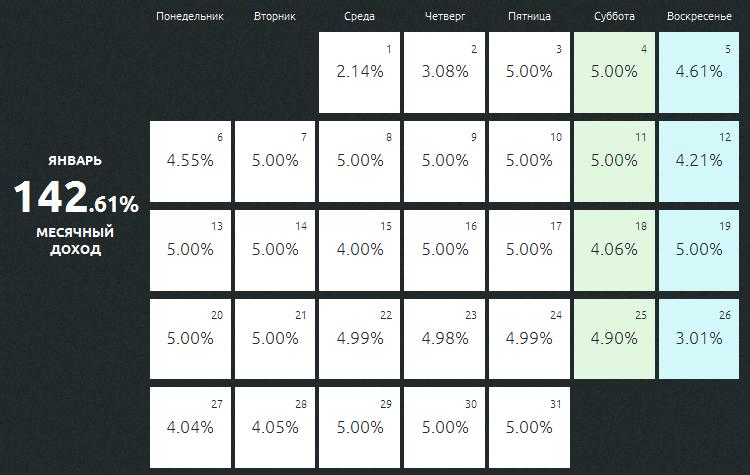Screen dimensions: 750x475
Task: Open Saturday January 18 cell with 4.06%
Action: 614,250
